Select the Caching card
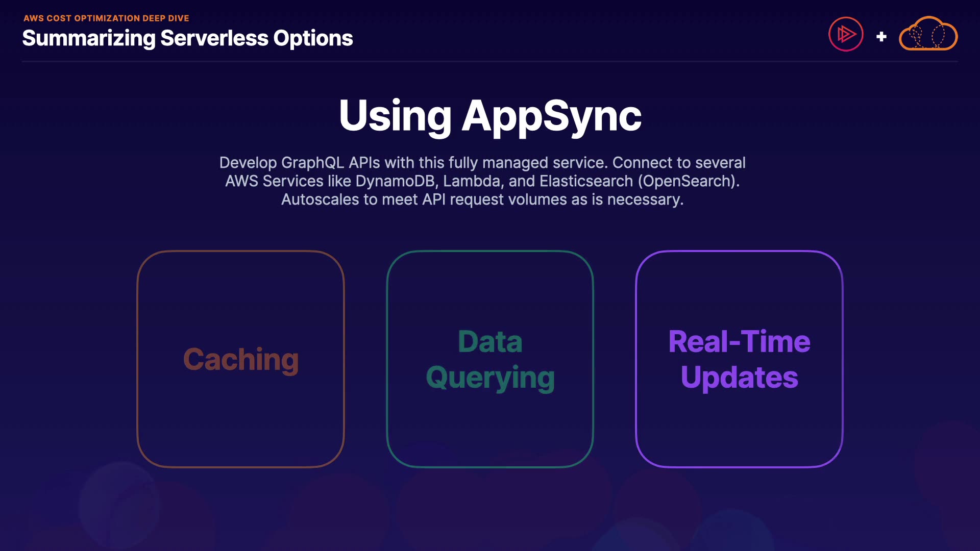 [x=240, y=359]
